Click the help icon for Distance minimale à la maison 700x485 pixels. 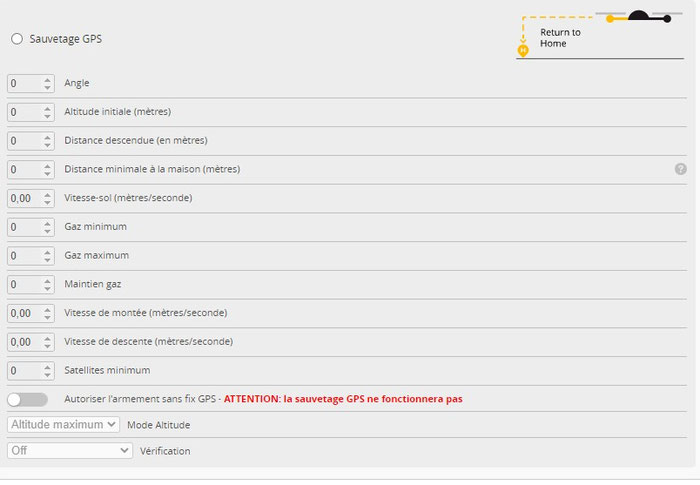pos(680,169)
